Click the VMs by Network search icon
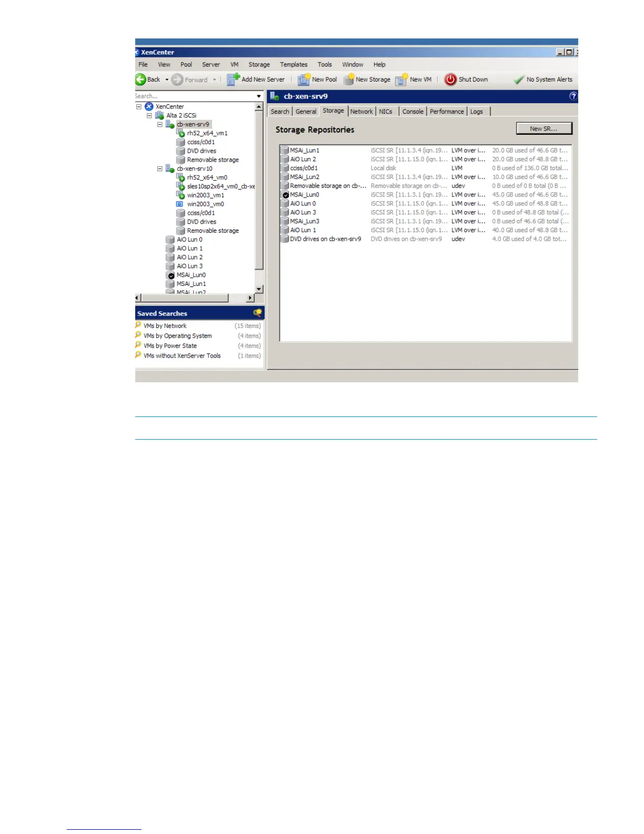Viewport: 644px width, 834px height. click(x=138, y=325)
